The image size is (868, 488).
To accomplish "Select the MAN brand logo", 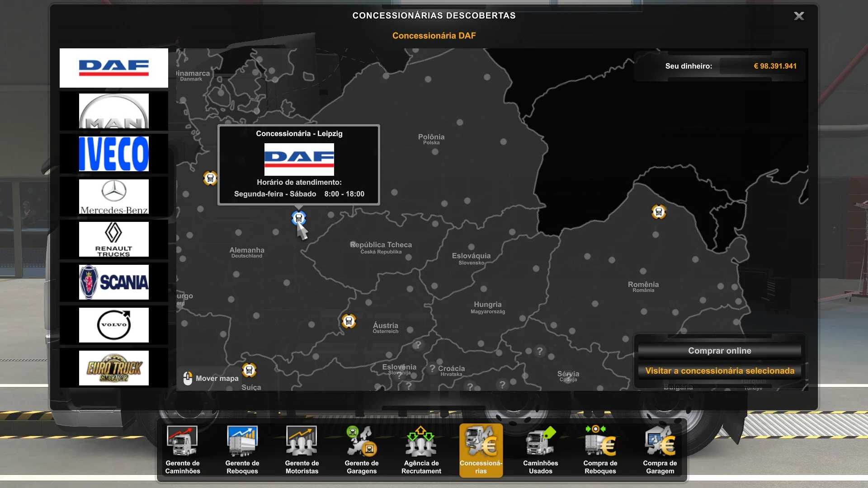I will (x=113, y=111).
